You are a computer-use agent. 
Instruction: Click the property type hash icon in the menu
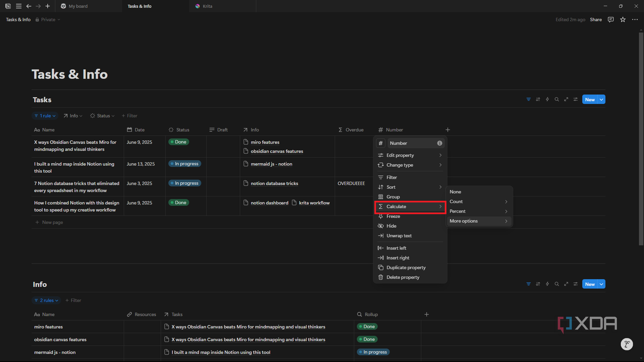(x=381, y=143)
